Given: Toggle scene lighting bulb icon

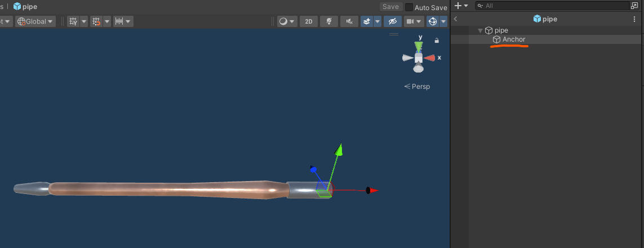Looking at the screenshot, I should click(329, 21).
